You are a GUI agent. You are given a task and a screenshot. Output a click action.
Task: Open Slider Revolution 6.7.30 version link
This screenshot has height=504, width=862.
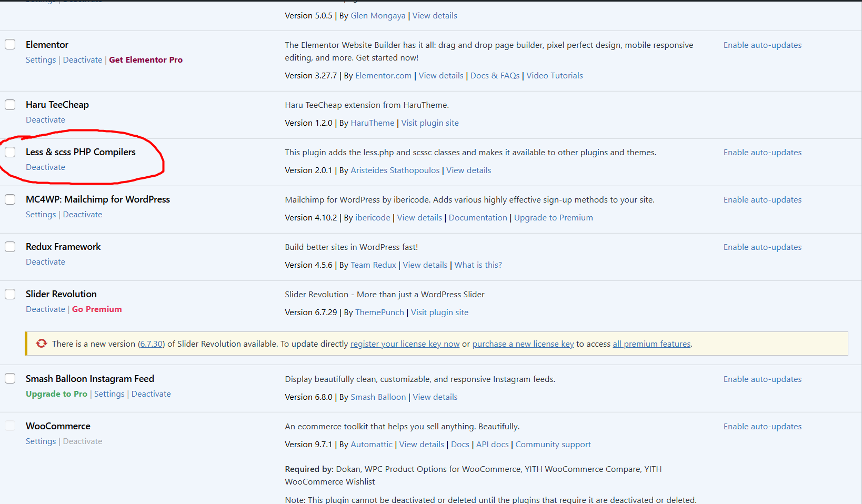coord(152,344)
